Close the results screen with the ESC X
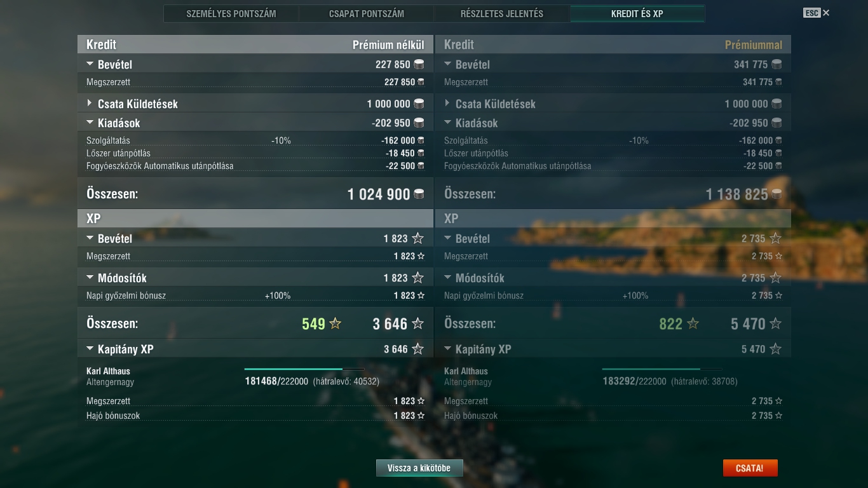Viewport: 868px width, 488px height. click(826, 13)
